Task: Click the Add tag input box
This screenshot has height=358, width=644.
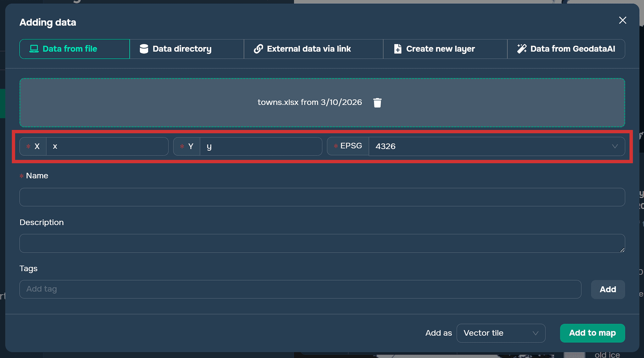Action: [300, 289]
